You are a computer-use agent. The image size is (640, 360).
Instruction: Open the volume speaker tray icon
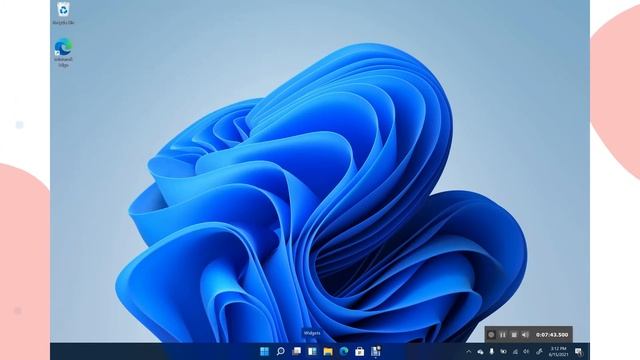[x=527, y=351]
